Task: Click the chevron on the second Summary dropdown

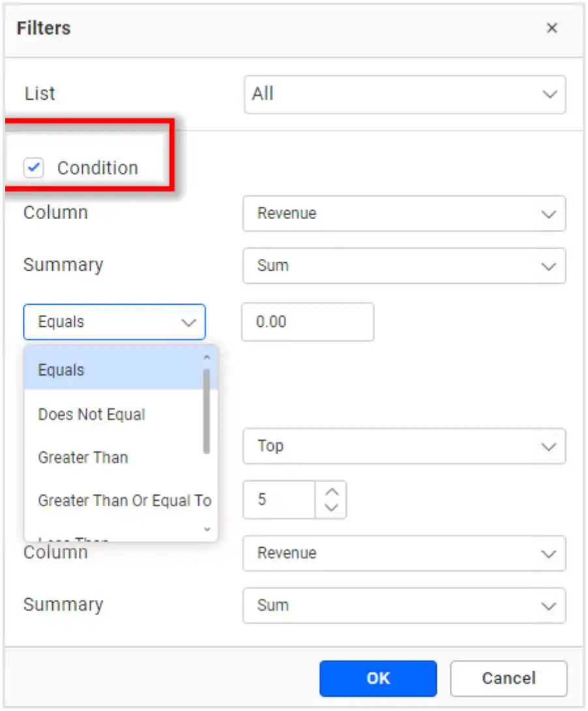Action: pyautogui.click(x=550, y=605)
